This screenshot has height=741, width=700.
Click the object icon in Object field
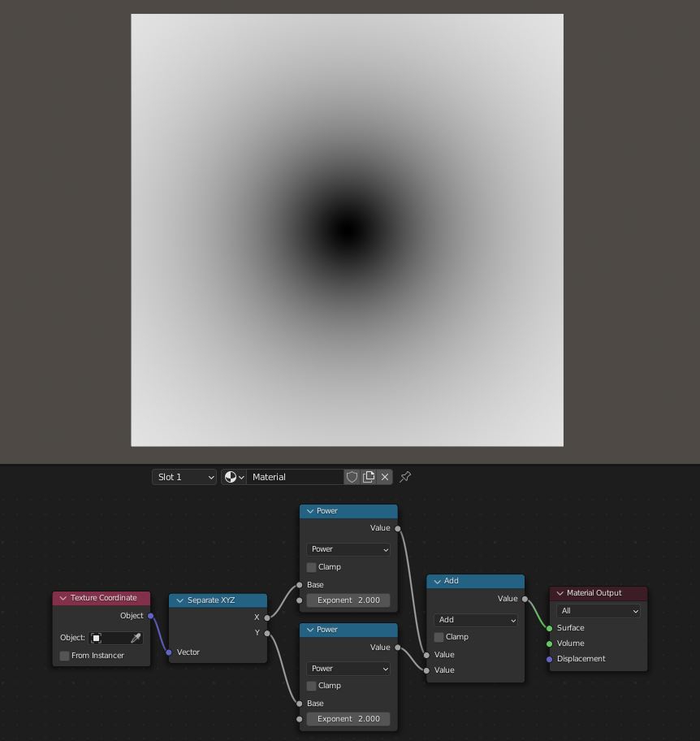(x=97, y=638)
